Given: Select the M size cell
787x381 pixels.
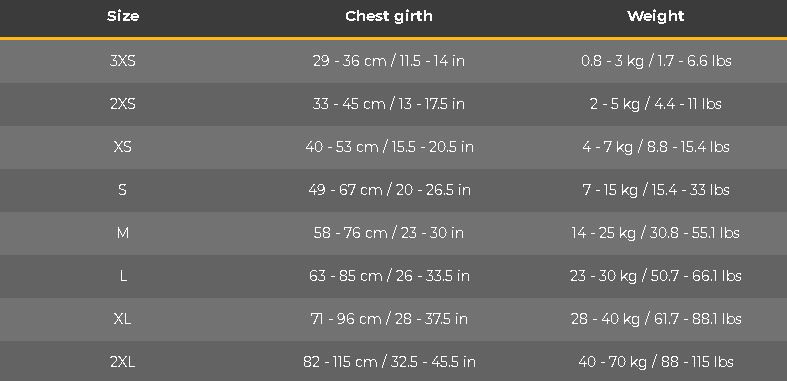Looking at the screenshot, I should pos(123,233).
